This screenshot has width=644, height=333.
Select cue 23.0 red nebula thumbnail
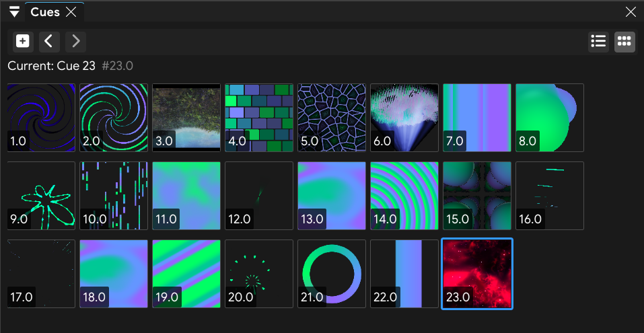(x=477, y=274)
